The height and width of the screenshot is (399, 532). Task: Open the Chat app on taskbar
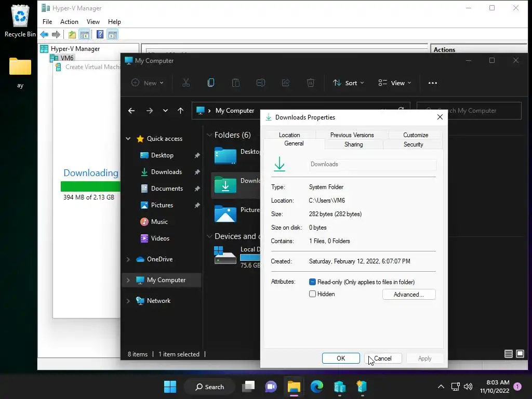(271, 387)
